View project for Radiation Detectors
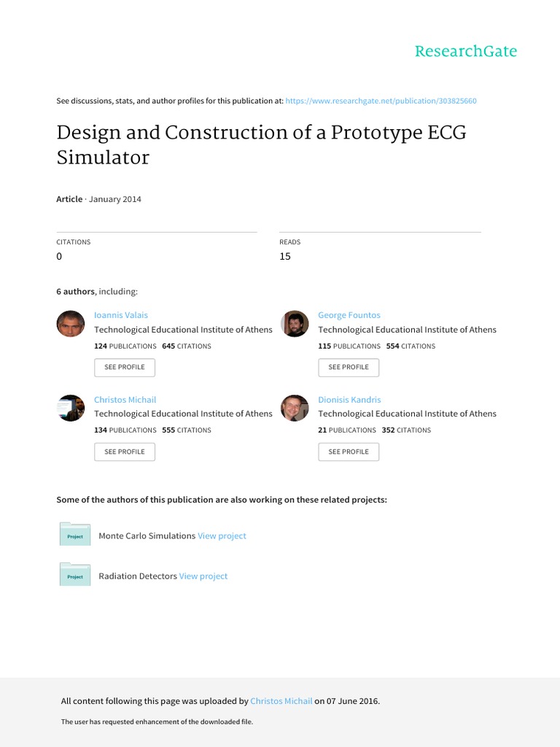This screenshot has height=747, width=560. pyautogui.click(x=203, y=576)
